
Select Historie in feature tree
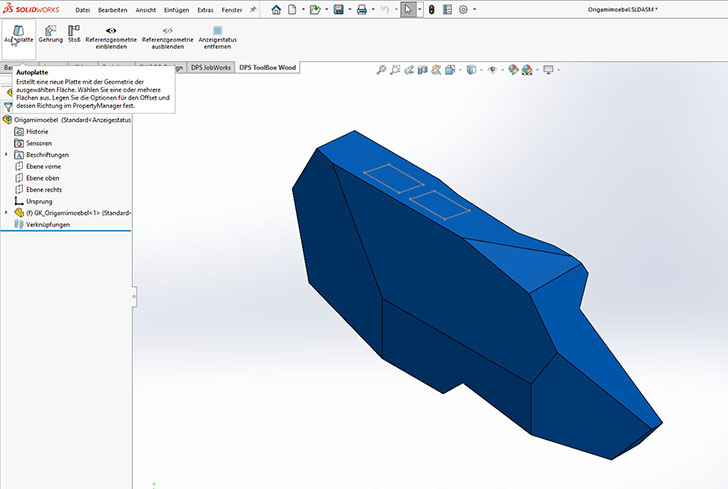point(37,131)
